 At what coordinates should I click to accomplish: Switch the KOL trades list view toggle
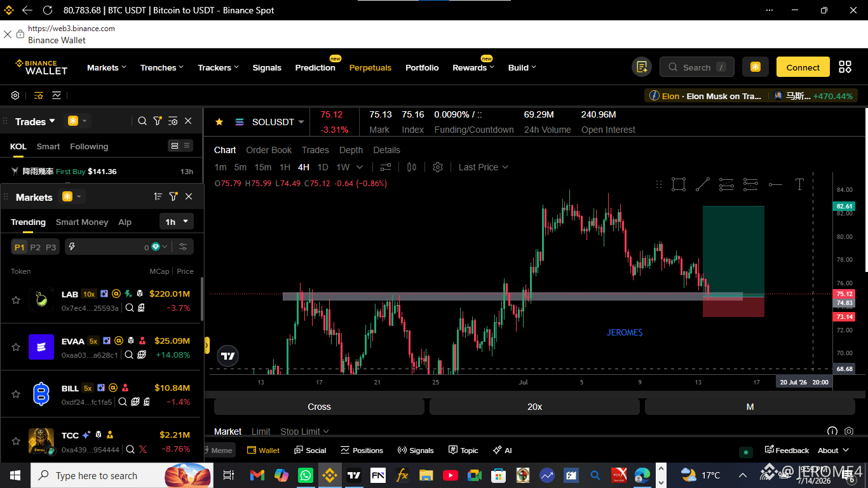click(180, 146)
